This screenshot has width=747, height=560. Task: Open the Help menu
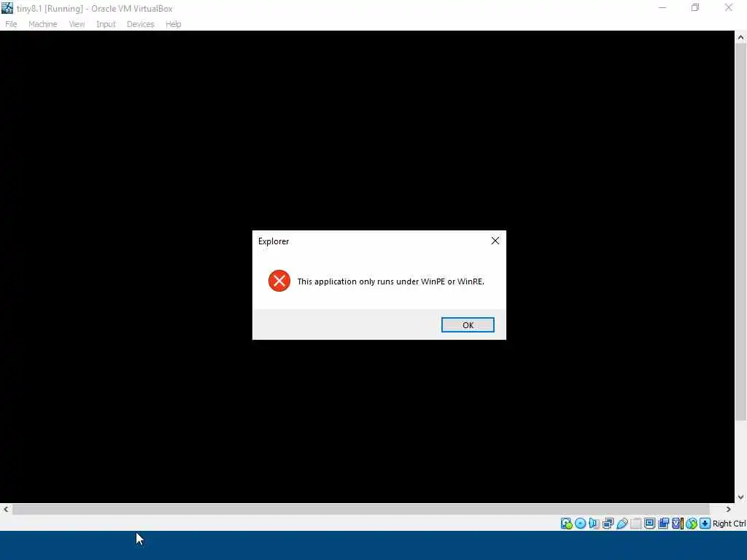(x=174, y=24)
